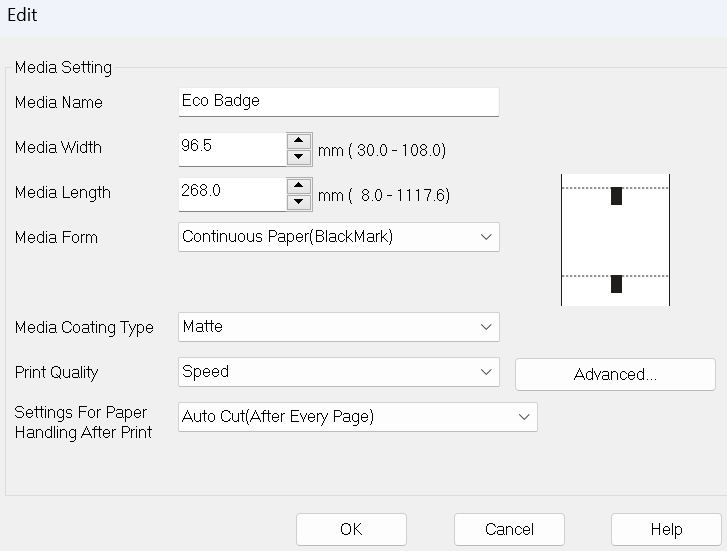Decrease Media Width with down arrow
The image size is (727, 551).
click(x=298, y=157)
